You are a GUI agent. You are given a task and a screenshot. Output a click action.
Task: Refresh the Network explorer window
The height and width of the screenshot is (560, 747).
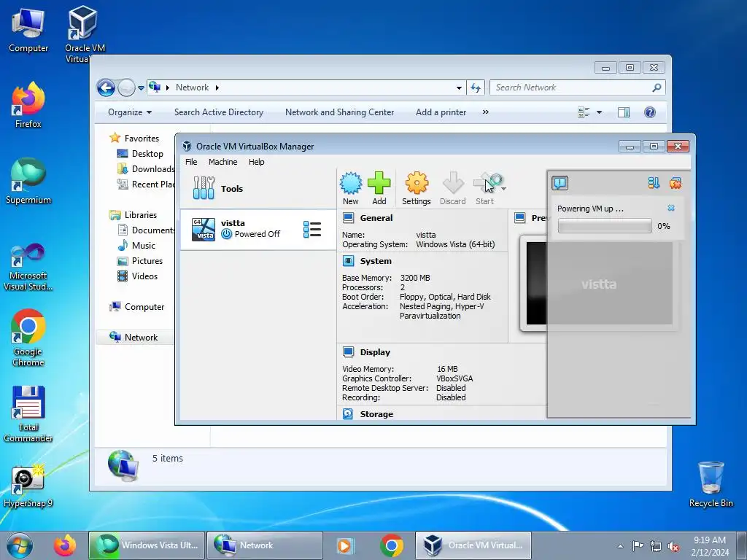(476, 87)
